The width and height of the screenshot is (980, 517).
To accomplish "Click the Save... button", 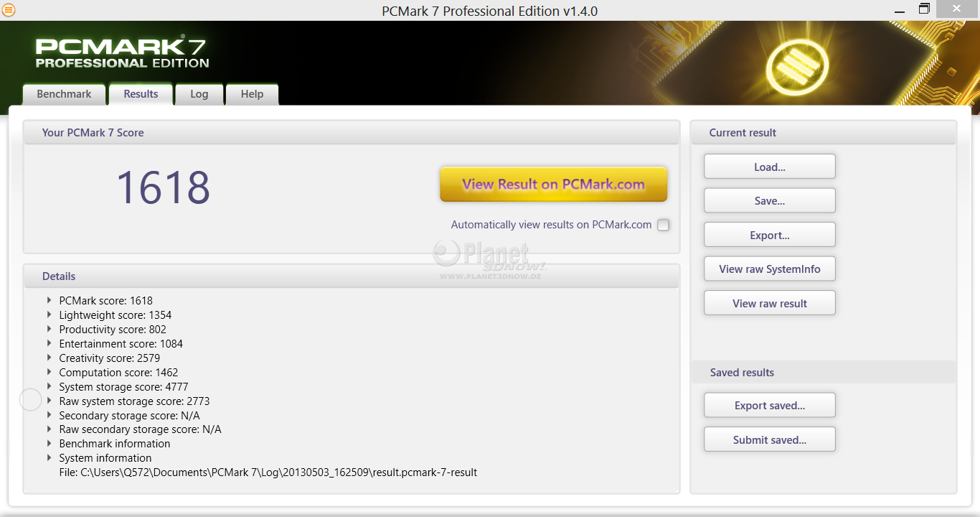I will pyautogui.click(x=770, y=201).
